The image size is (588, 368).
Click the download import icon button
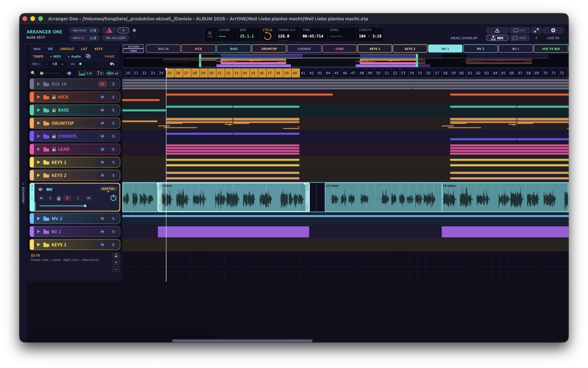[497, 30]
